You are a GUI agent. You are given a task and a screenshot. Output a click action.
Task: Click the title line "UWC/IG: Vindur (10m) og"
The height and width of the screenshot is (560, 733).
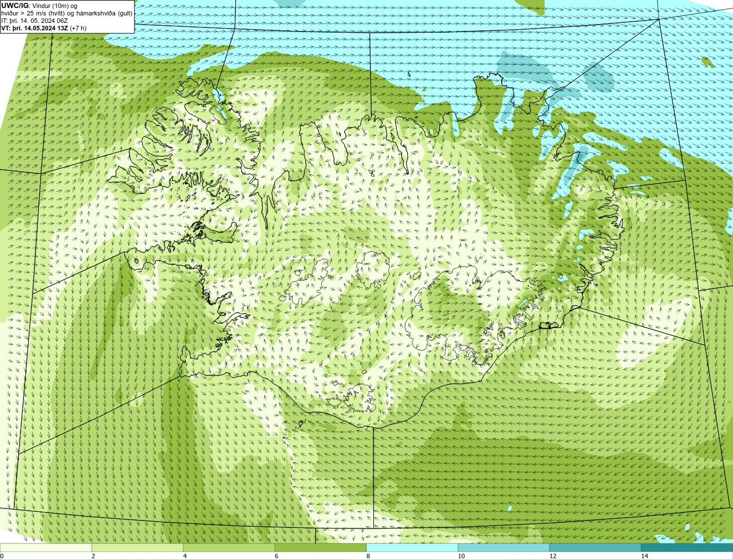[39, 6]
